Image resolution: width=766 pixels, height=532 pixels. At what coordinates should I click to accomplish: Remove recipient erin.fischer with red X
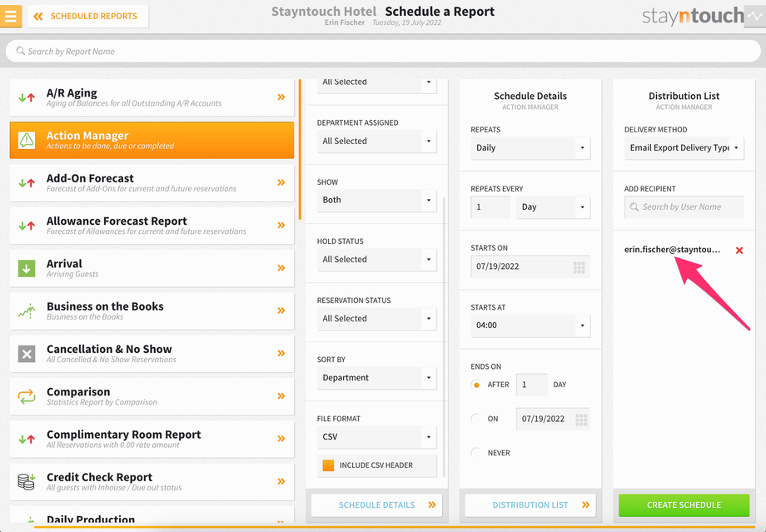pos(739,250)
